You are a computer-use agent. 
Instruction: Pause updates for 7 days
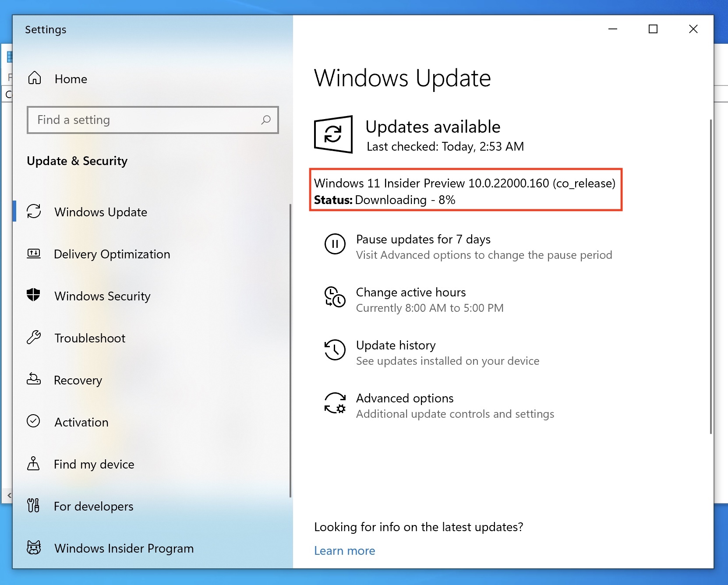click(423, 239)
